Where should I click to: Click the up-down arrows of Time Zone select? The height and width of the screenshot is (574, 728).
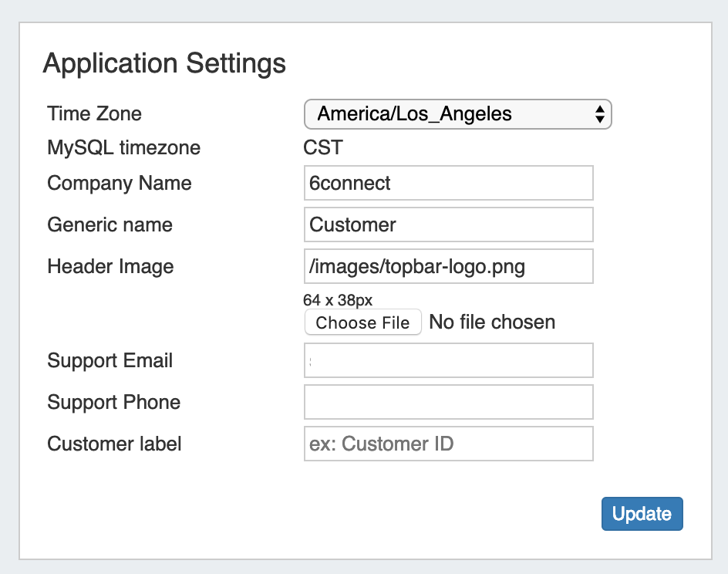[x=599, y=114]
